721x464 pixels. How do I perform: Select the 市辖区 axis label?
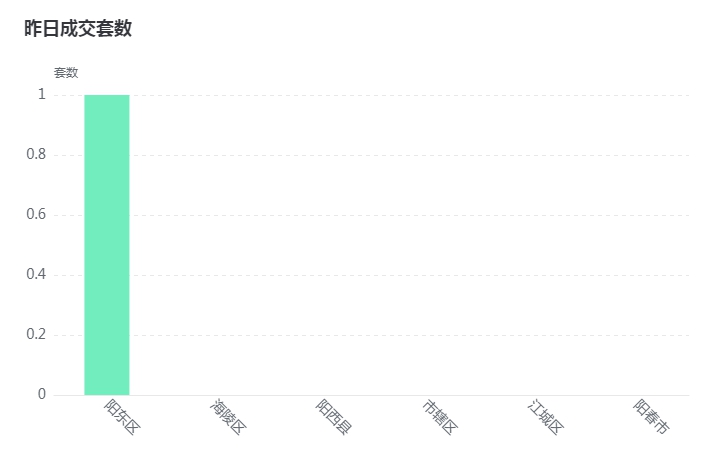click(440, 417)
